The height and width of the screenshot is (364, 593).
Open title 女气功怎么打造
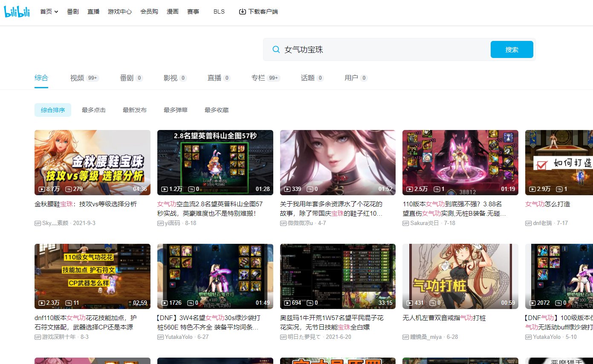click(547, 204)
